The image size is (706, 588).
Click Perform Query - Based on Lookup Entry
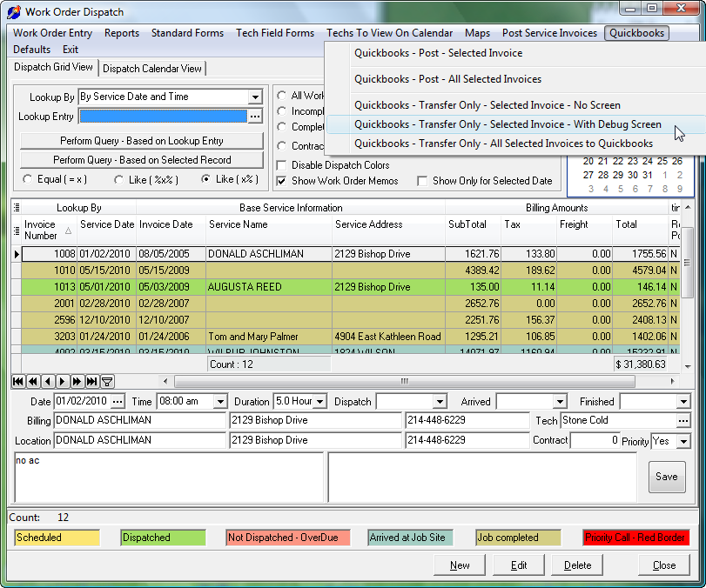(142, 141)
